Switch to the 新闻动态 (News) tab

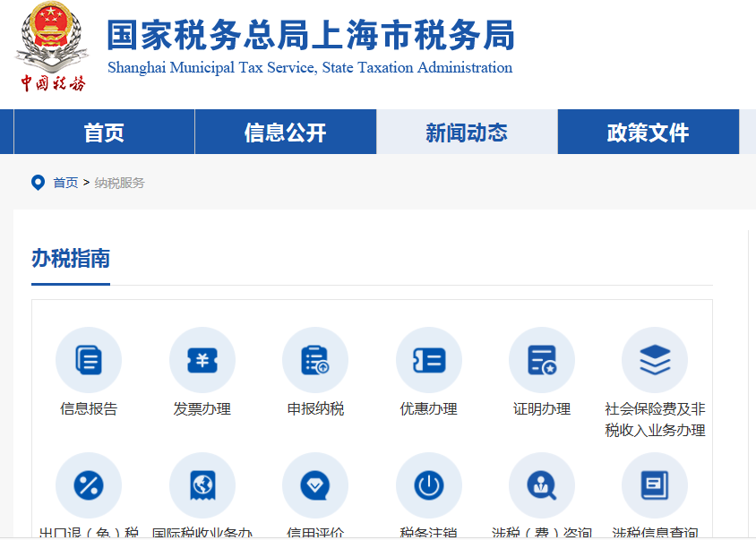466,132
